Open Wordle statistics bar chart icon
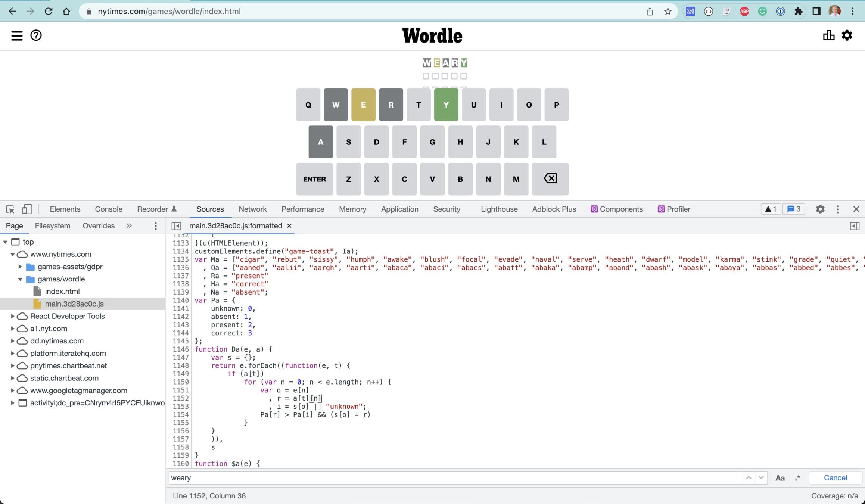Image resolution: width=865 pixels, height=504 pixels. (828, 35)
